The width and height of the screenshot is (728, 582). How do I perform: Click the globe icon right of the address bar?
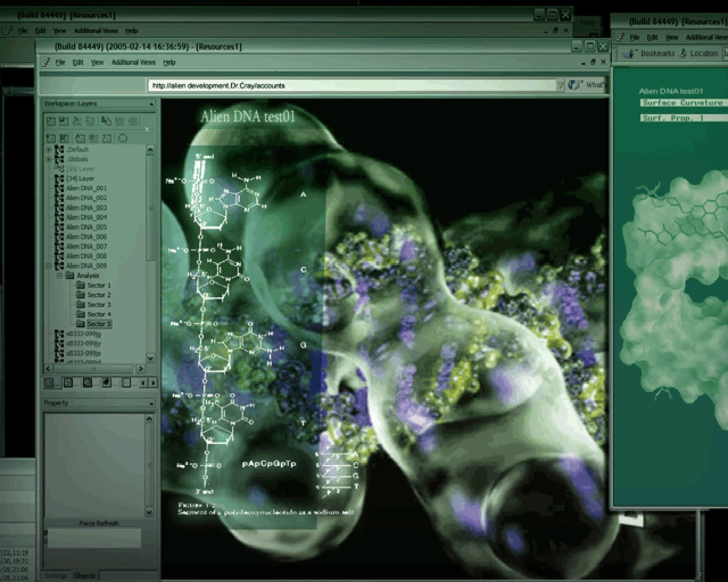pyautogui.click(x=575, y=85)
